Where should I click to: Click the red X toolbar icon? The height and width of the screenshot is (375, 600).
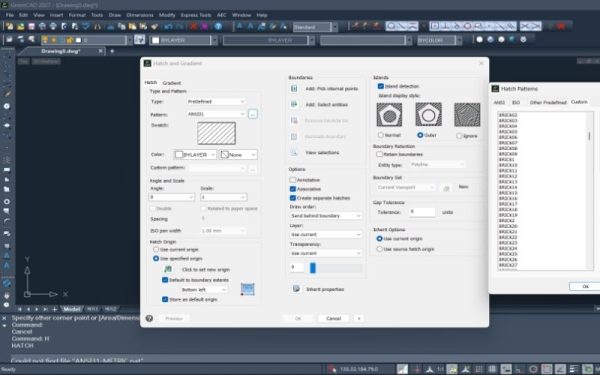tap(193, 26)
